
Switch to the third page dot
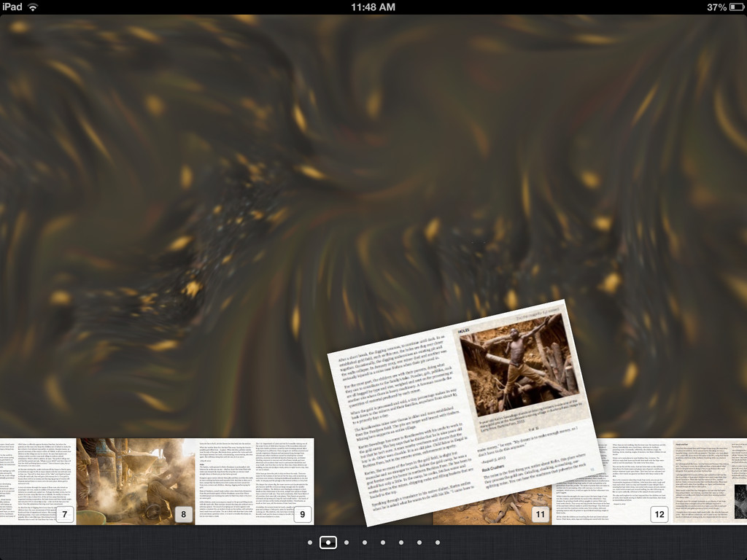[x=347, y=542]
